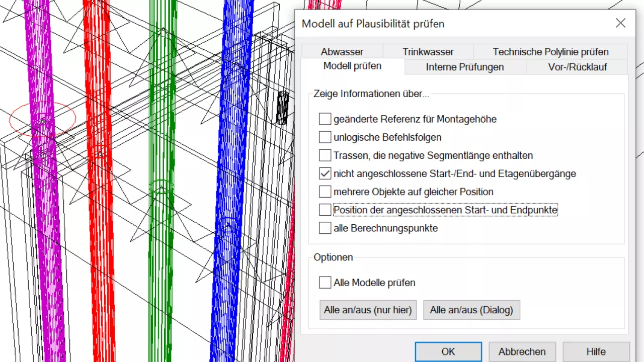Enable the Alle Modelle prüfen option
The width and height of the screenshot is (644, 362).
pyautogui.click(x=325, y=283)
